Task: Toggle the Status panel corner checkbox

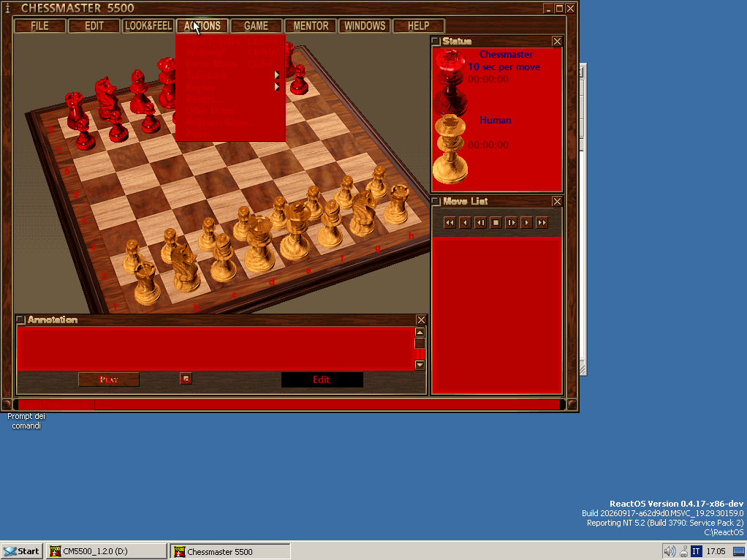Action: pos(436,41)
